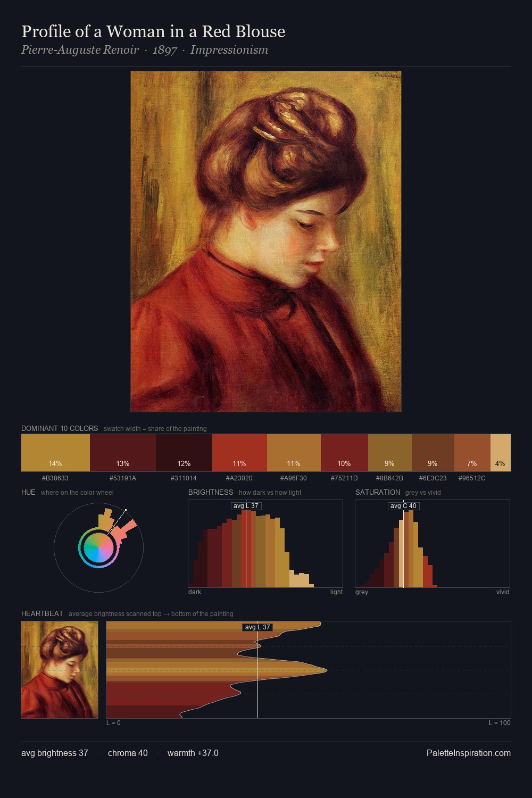
Task: Click the 'vivid' axis label
Action: [x=503, y=592]
